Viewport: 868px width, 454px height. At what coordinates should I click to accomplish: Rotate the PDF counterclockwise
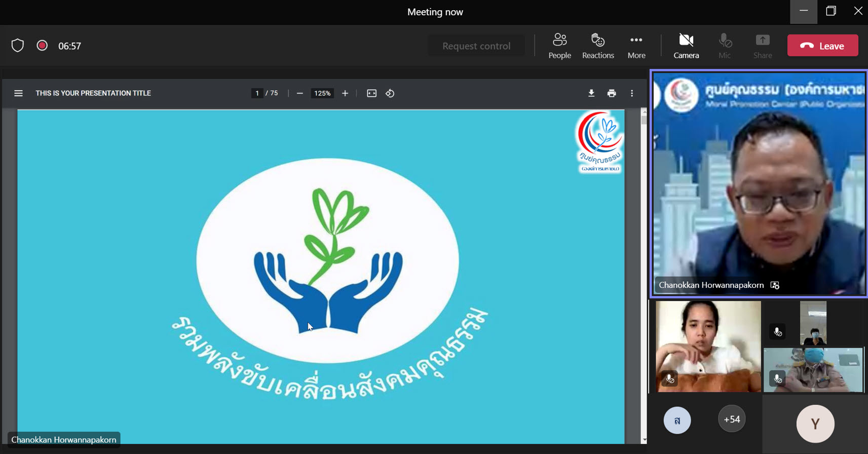pos(390,93)
